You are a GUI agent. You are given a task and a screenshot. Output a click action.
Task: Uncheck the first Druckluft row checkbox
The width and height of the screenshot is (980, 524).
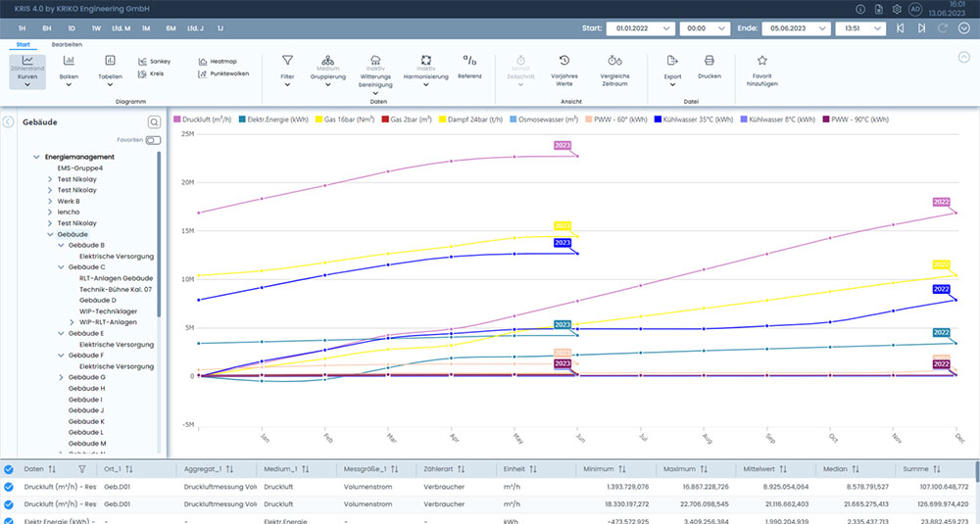9,487
